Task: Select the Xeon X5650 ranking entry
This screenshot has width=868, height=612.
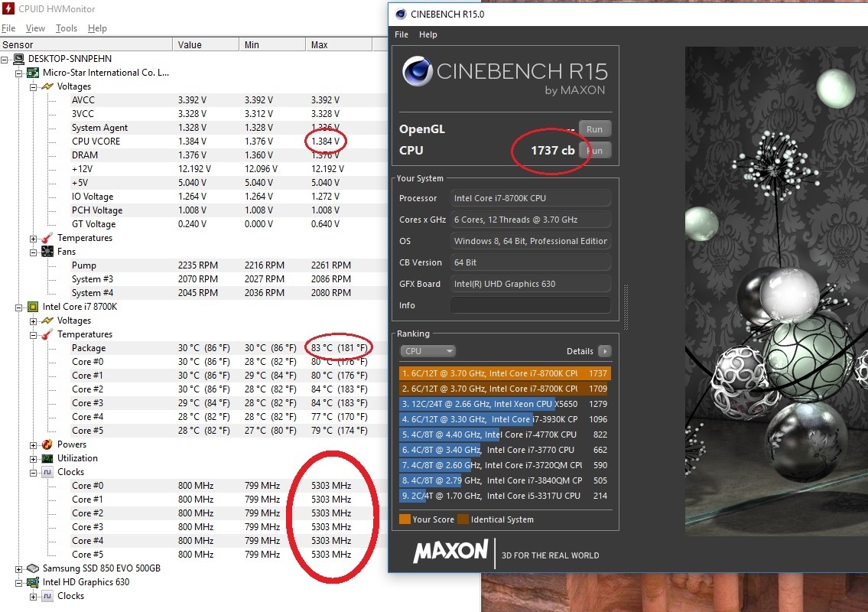Action: pos(505,404)
